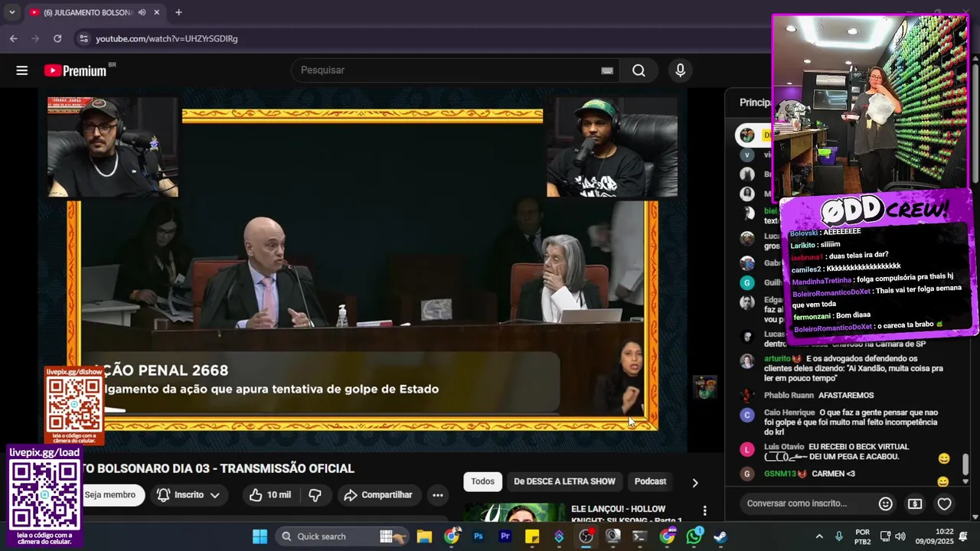Image resolution: width=980 pixels, height=551 pixels.
Task: Click the smiley reaction beside Luis Otavio message
Action: coord(944,458)
